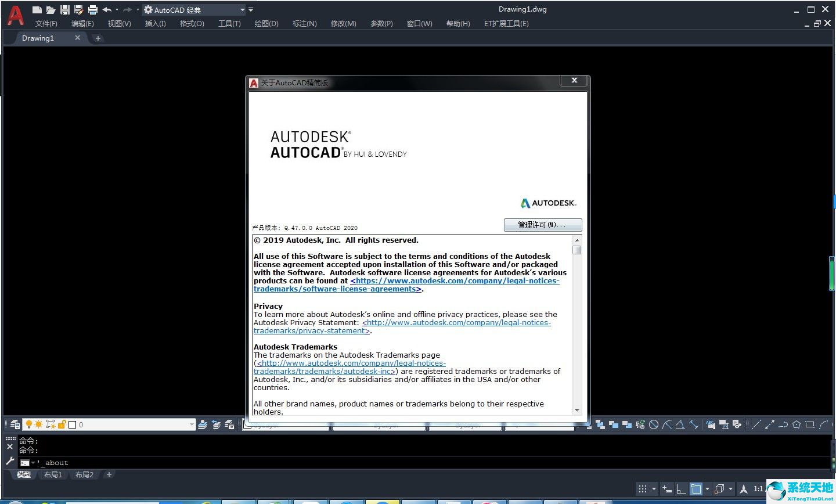836x504 pixels.
Task: Click the Arc Length dimension icon
Action: point(667,424)
